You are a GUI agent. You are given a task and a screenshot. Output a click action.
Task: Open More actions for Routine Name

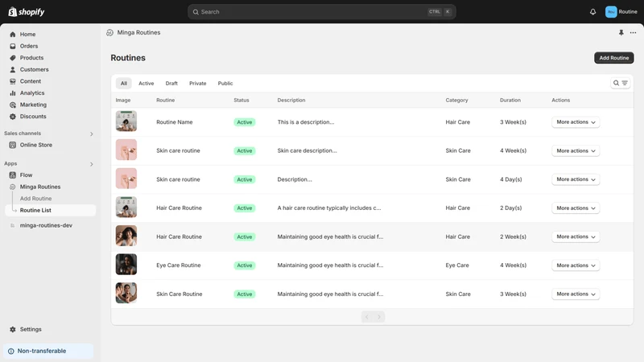[x=576, y=122]
